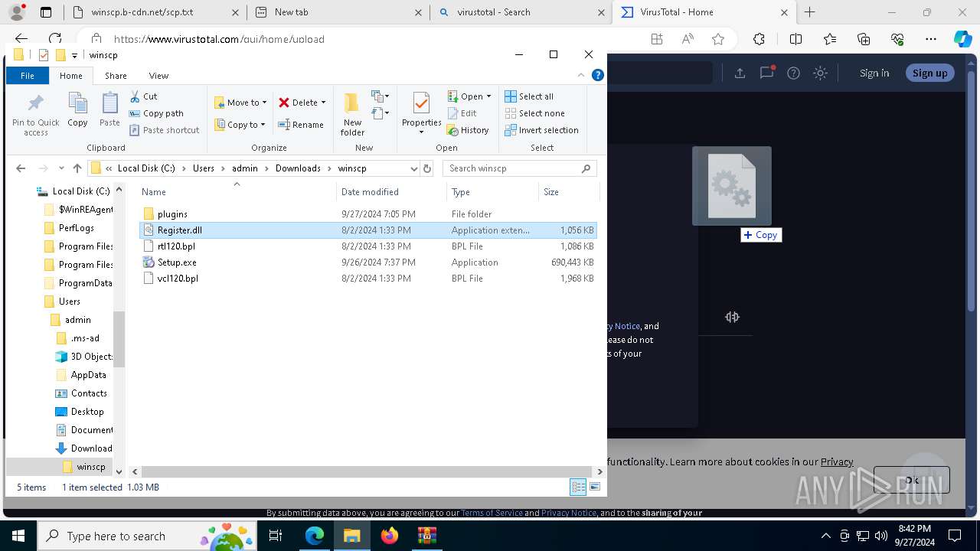The width and height of the screenshot is (980, 551).
Task: Select vcl120.bpl file
Action: tap(368, 279)
